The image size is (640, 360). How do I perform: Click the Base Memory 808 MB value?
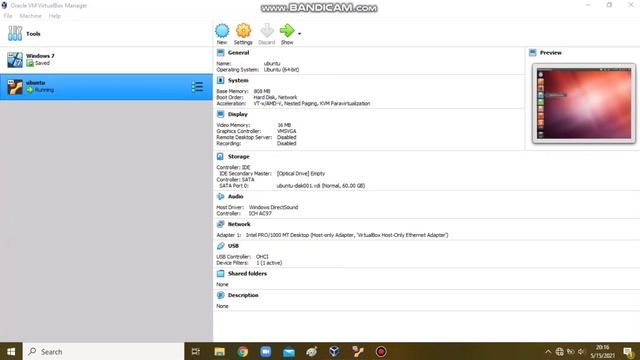click(262, 91)
